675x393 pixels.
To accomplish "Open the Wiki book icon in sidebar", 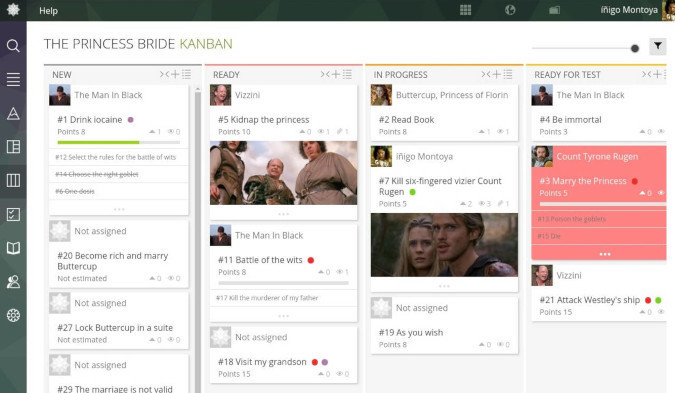I will coord(13,248).
